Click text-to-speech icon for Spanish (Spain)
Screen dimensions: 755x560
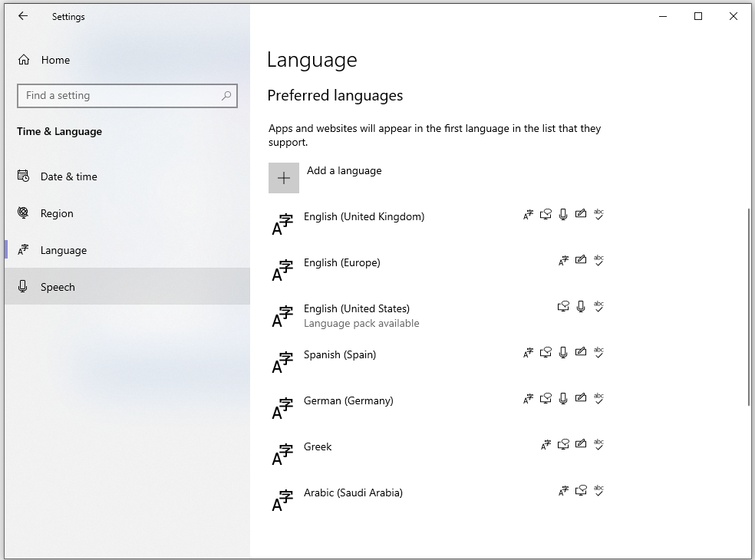(x=546, y=352)
